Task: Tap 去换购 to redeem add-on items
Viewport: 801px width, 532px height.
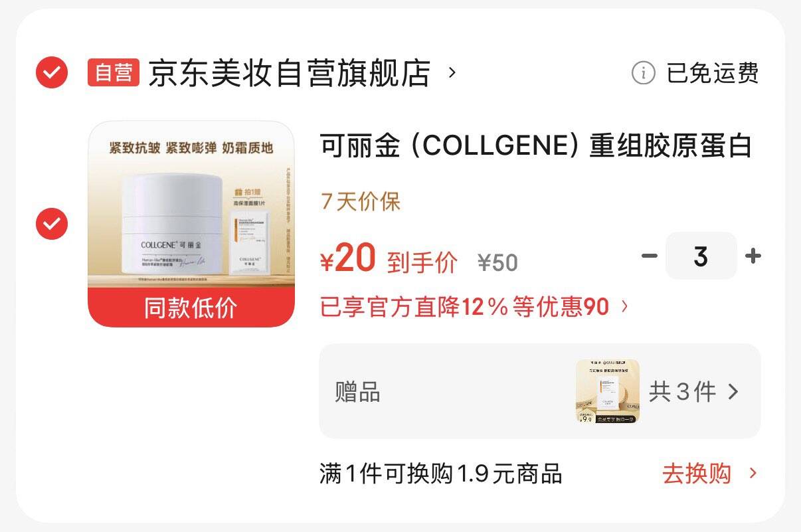Action: pos(697,474)
